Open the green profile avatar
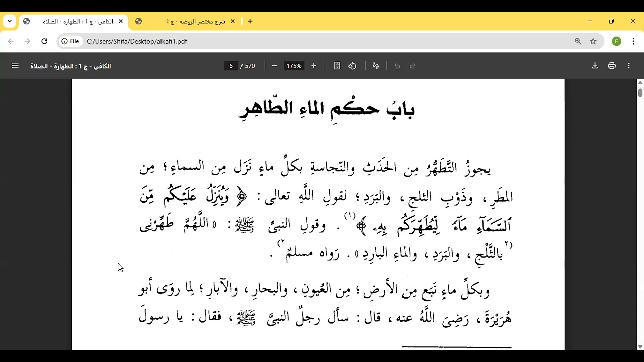This screenshot has width=644, height=362. [617, 41]
